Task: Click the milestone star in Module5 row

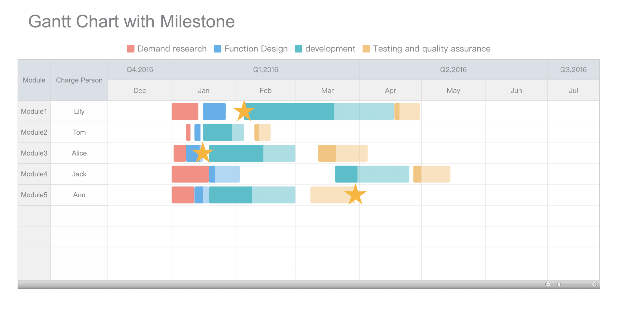Action: tap(356, 194)
